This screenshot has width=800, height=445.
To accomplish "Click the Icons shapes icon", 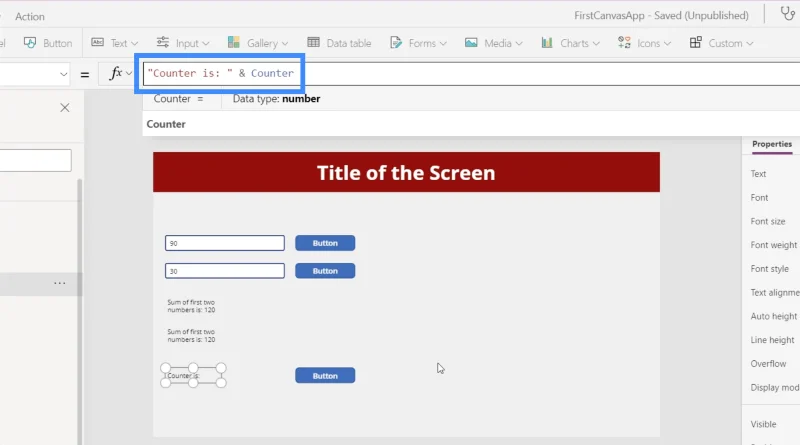I will [624, 42].
